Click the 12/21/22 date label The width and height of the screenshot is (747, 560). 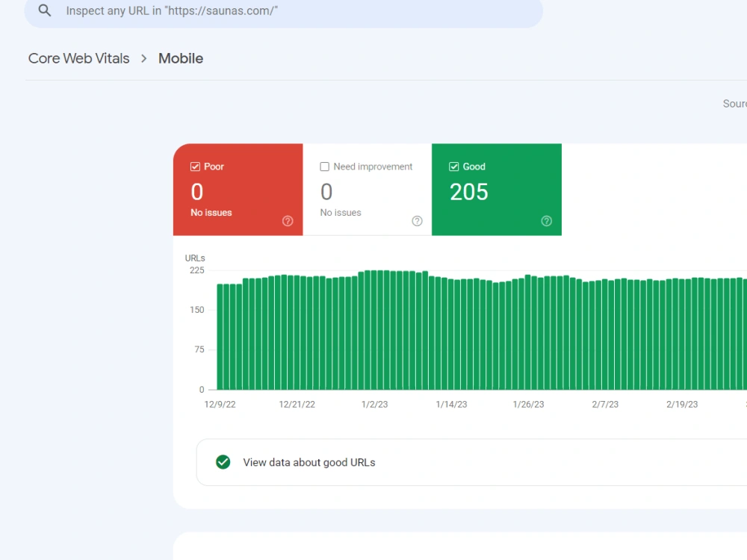(x=297, y=404)
